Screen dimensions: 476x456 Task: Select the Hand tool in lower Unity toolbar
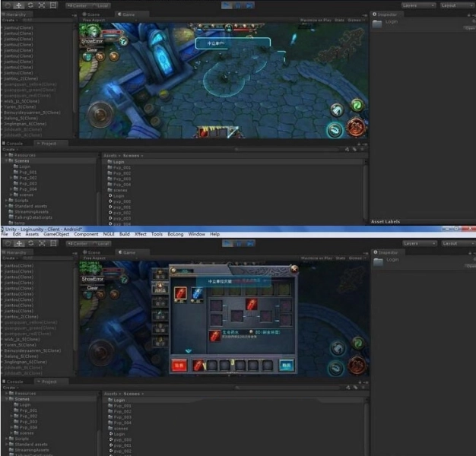[8, 243]
